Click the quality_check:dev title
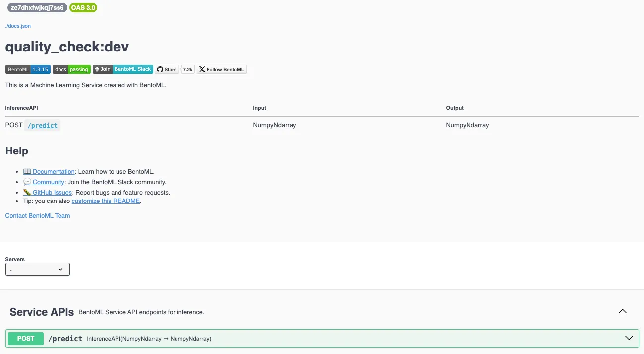Image resolution: width=644 pixels, height=354 pixels. click(x=67, y=47)
